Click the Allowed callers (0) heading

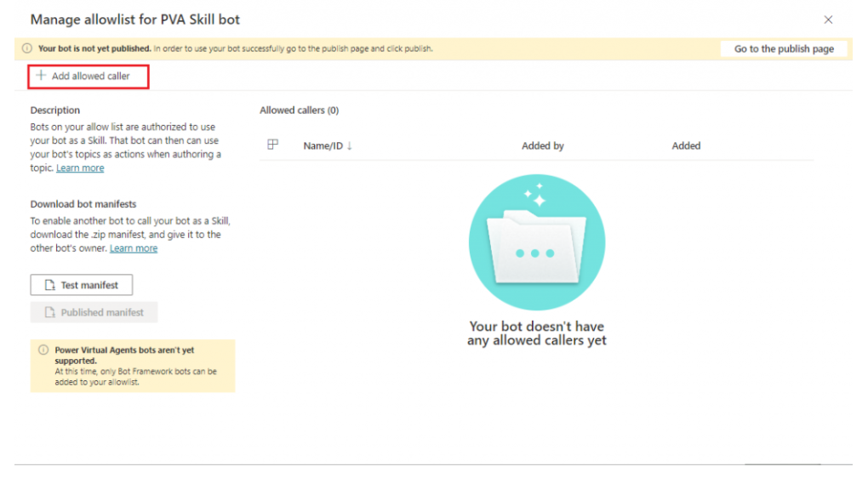(x=299, y=110)
